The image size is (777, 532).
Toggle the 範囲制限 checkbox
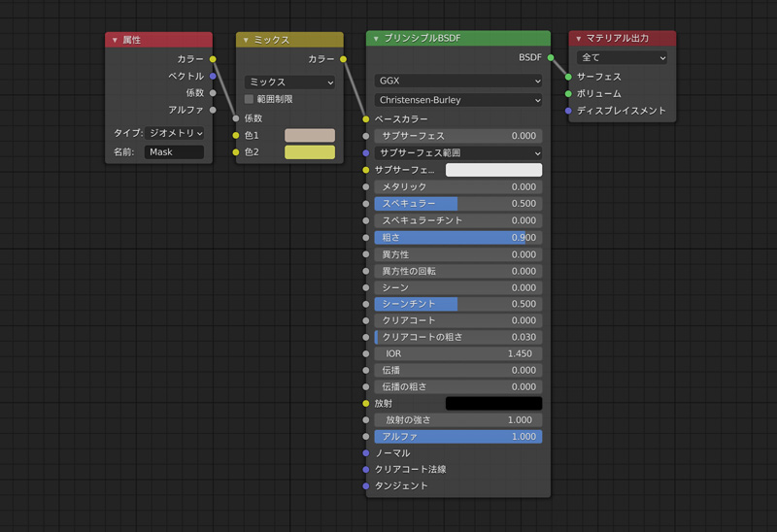click(250, 99)
